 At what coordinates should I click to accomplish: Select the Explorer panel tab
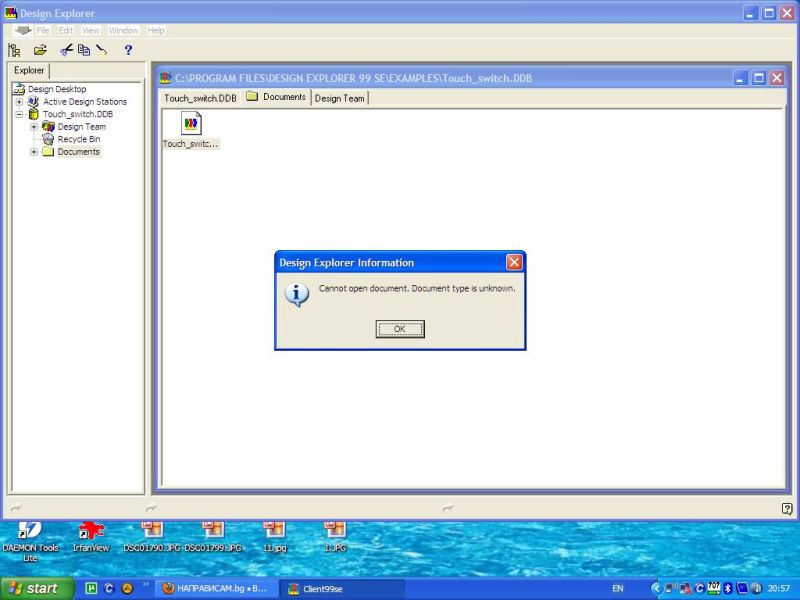click(29, 71)
